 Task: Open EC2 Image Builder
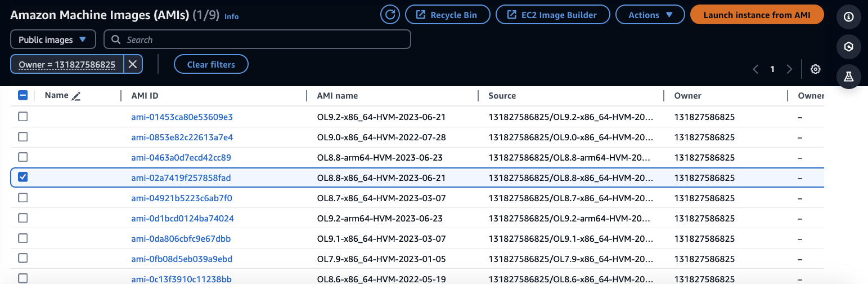pos(554,15)
